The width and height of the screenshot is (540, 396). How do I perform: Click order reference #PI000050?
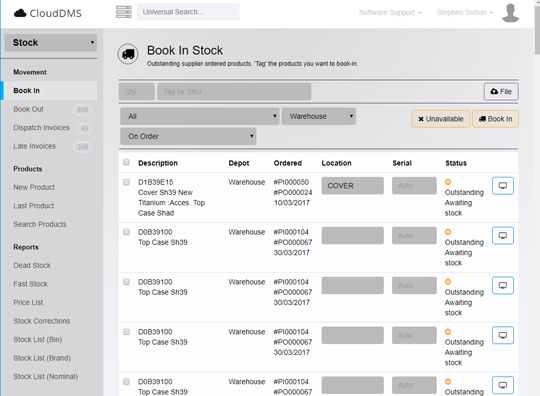coord(291,182)
